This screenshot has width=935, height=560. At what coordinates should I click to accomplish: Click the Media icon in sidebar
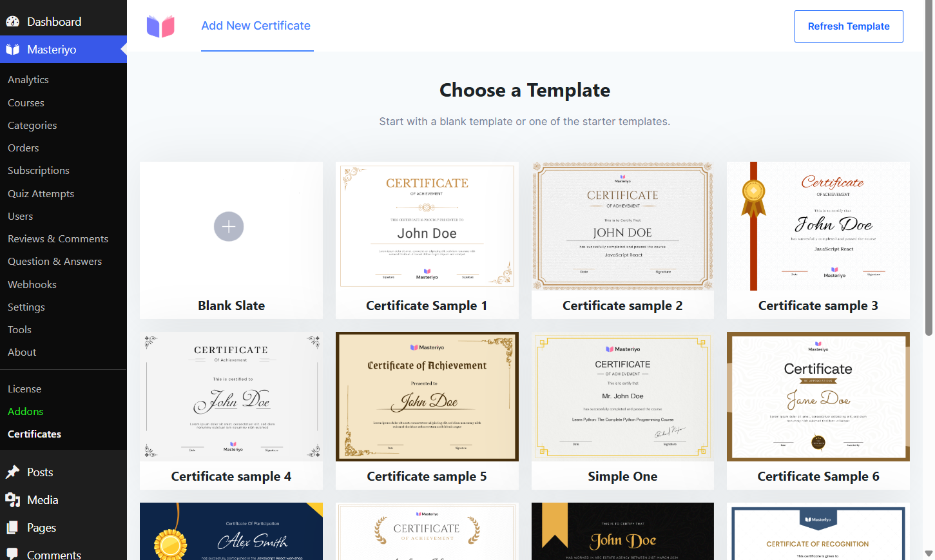pyautogui.click(x=12, y=499)
